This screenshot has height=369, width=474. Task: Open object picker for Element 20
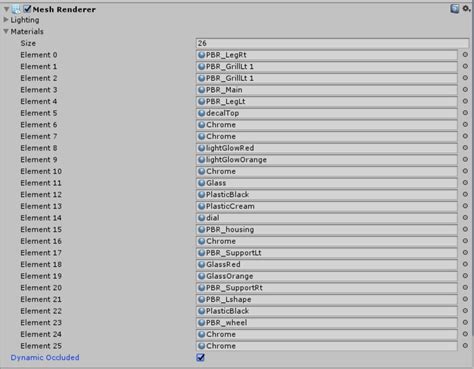(465, 288)
